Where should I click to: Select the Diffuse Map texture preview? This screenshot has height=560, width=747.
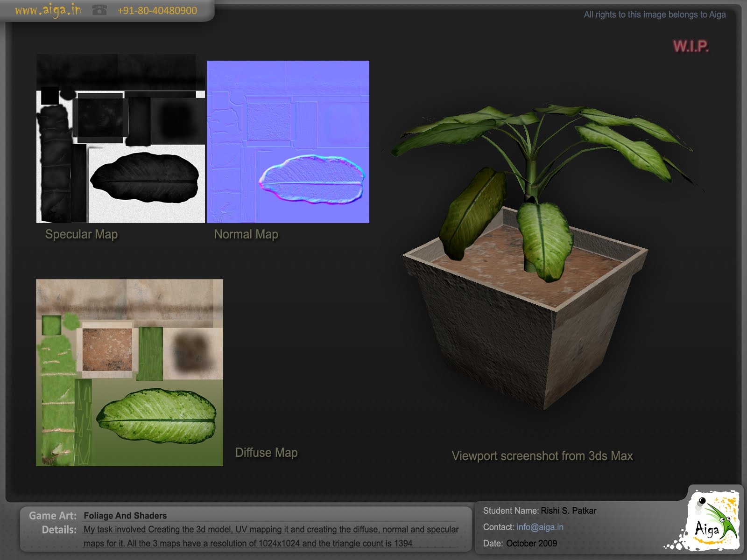point(128,371)
